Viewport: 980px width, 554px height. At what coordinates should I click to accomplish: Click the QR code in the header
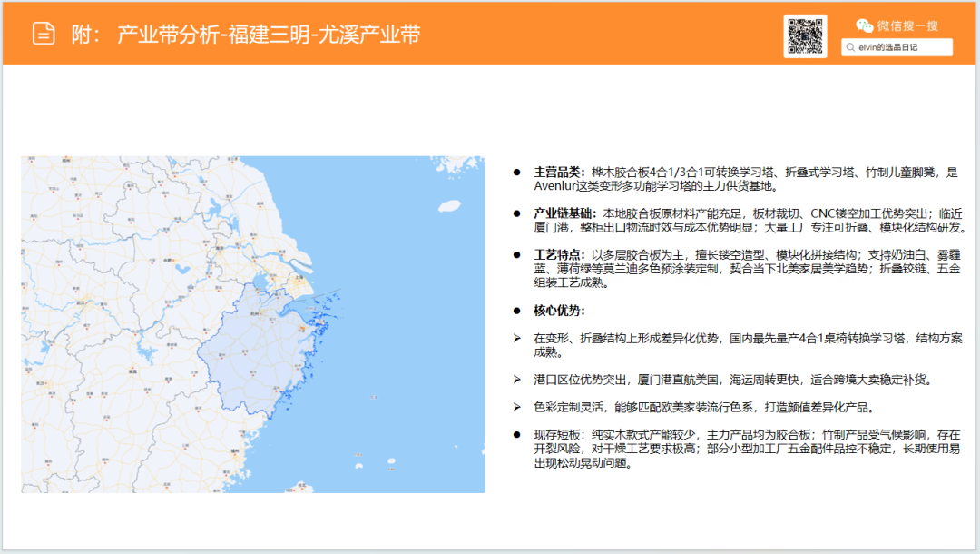tap(805, 36)
